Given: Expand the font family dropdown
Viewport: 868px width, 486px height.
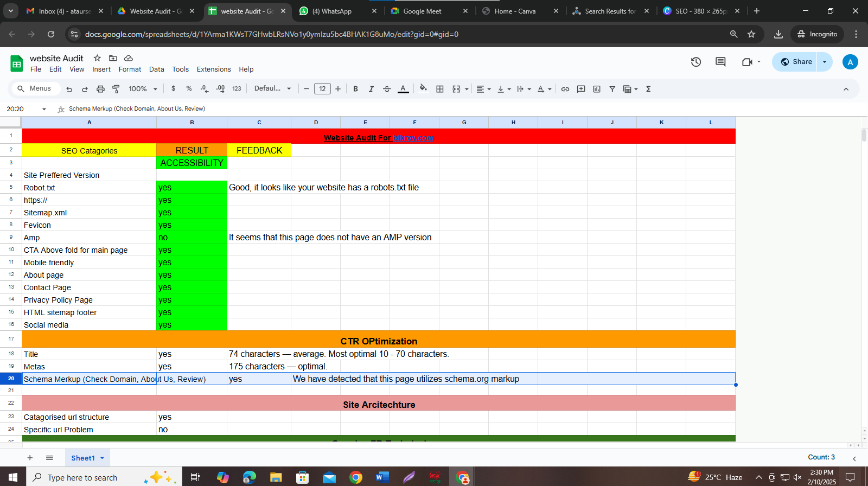Looking at the screenshot, I should [x=272, y=88].
